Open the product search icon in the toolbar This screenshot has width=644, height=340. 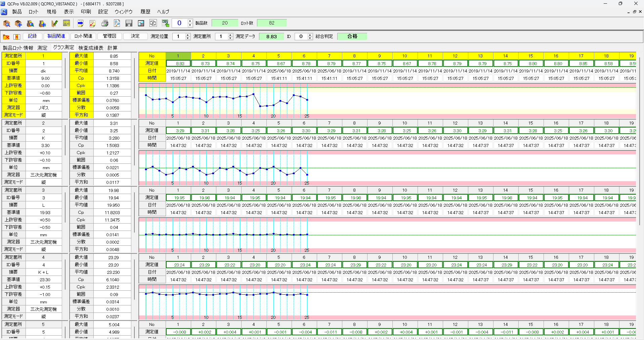(7, 23)
